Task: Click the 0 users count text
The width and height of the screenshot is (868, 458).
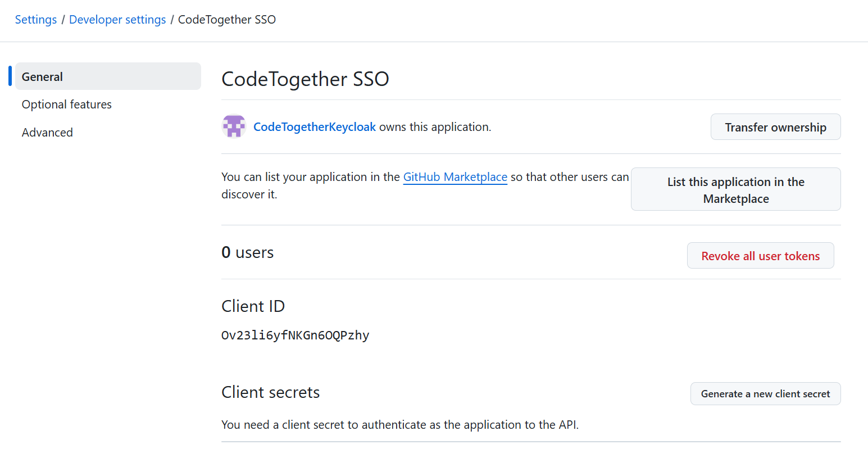Action: click(248, 252)
